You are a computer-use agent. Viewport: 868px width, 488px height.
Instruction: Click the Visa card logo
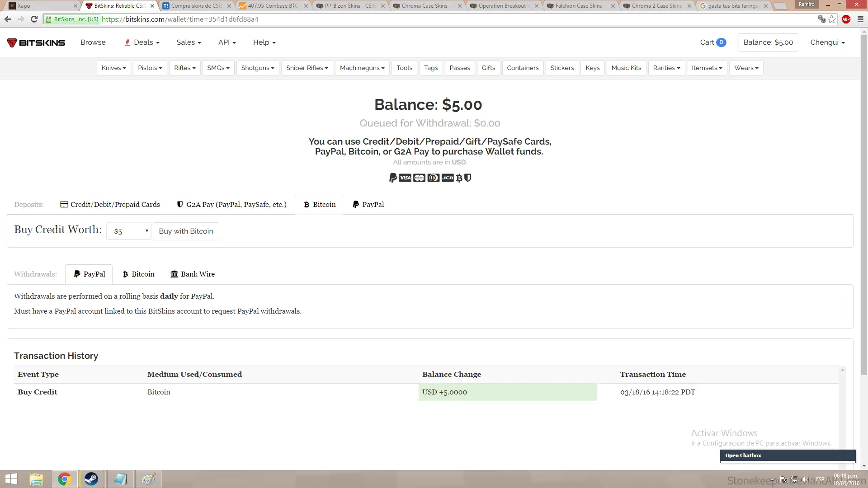tap(406, 178)
